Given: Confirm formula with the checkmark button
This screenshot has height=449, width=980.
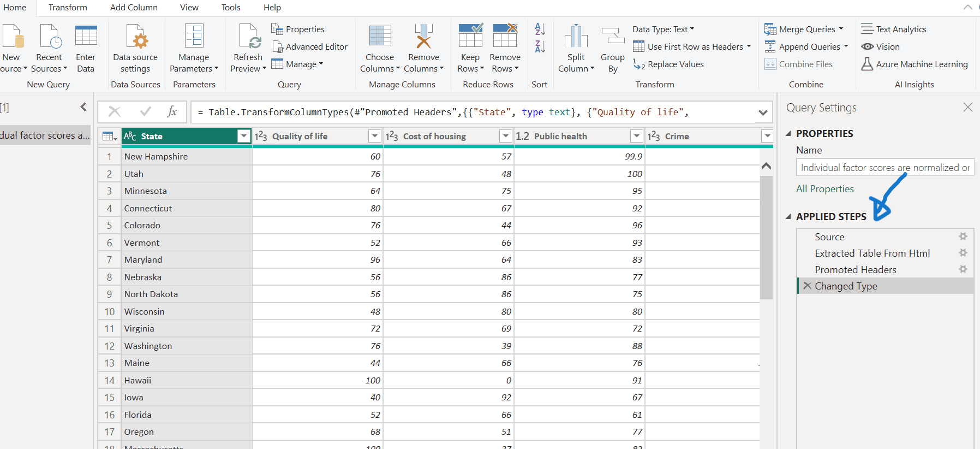Looking at the screenshot, I should [145, 112].
